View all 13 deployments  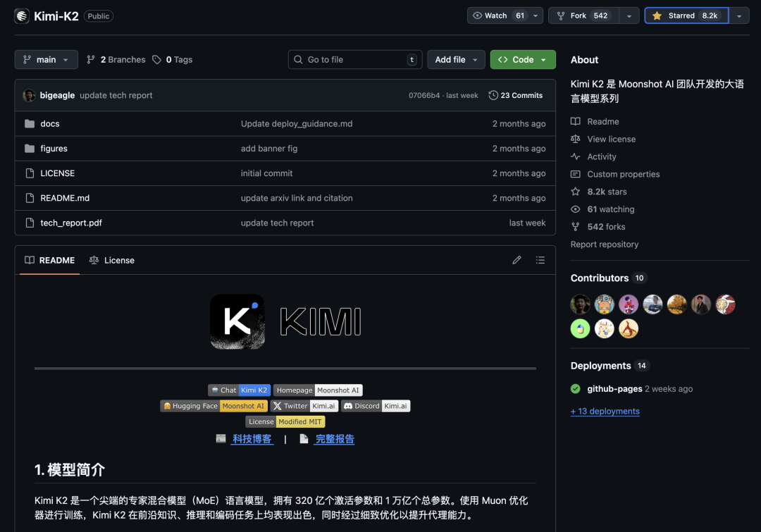(x=605, y=412)
